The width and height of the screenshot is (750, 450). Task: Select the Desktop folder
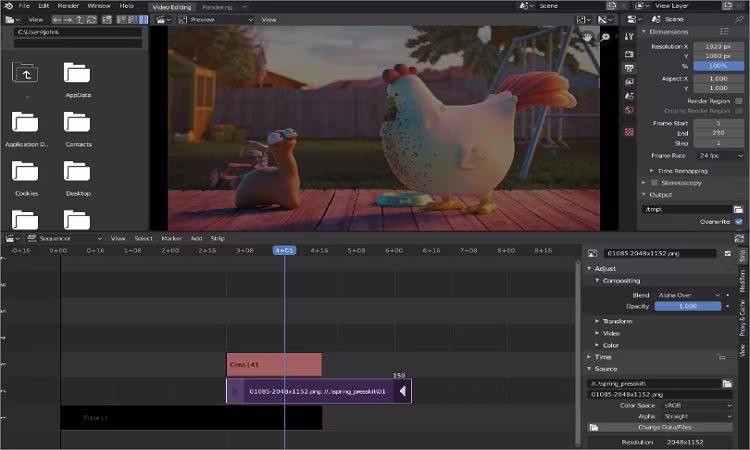[77, 177]
